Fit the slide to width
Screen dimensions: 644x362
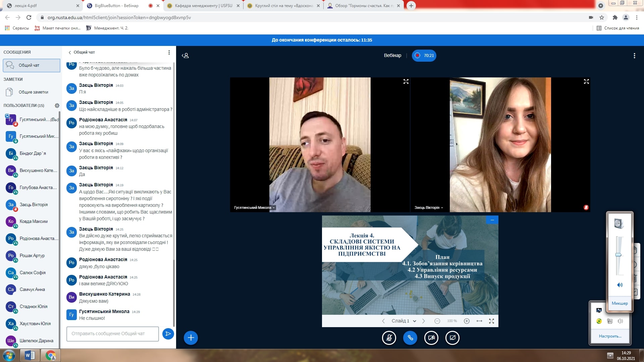coord(479,321)
